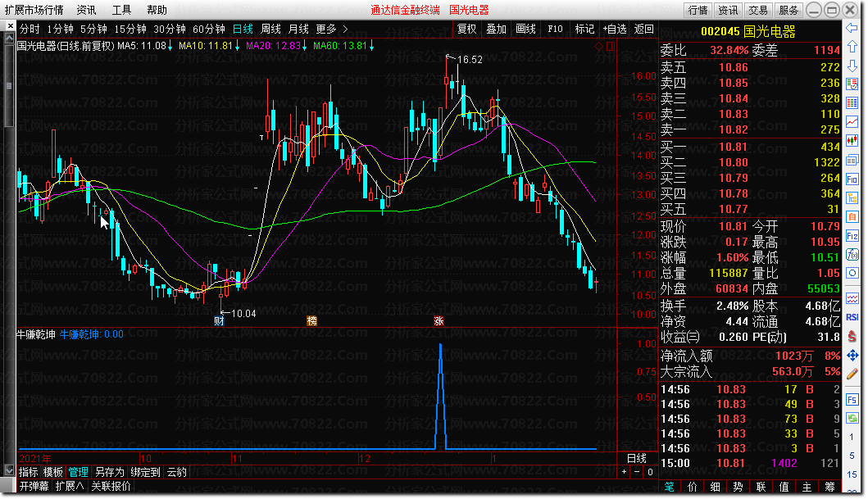Viewport: 868px width, 499px height.
Task: Open the wavy lines indicator icon
Action: pos(852,299)
